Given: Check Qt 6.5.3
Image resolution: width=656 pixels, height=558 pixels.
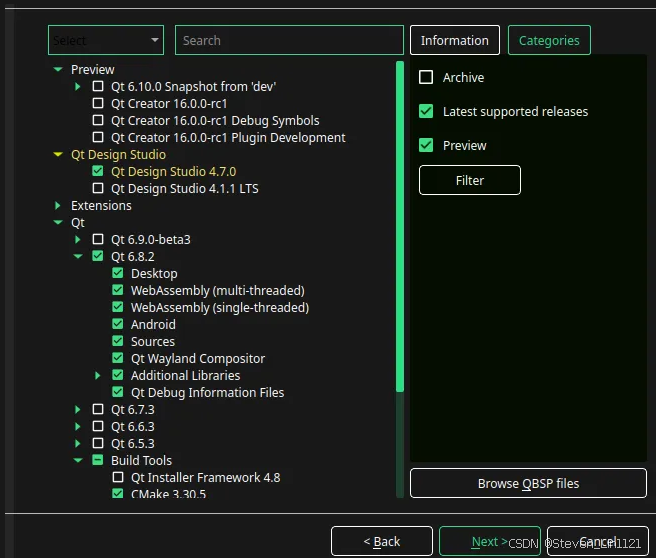Looking at the screenshot, I should (x=98, y=443).
